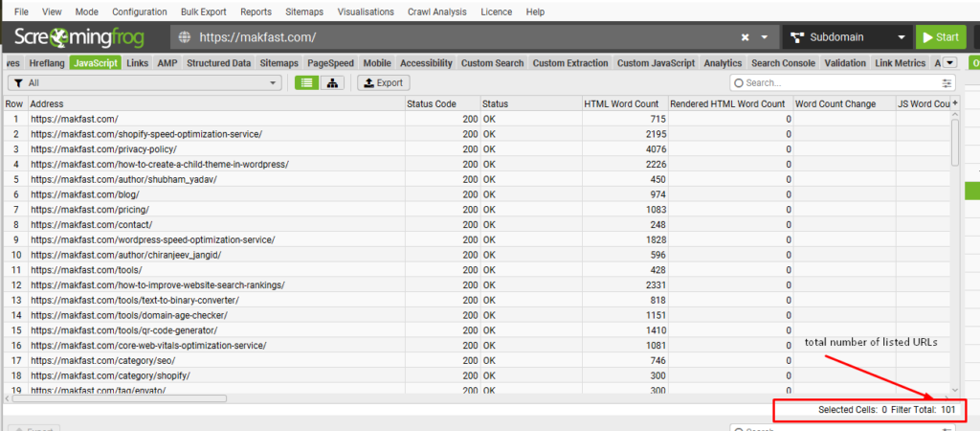
Task: Sort by Rendered HTML Word Count header
Action: [x=730, y=103]
